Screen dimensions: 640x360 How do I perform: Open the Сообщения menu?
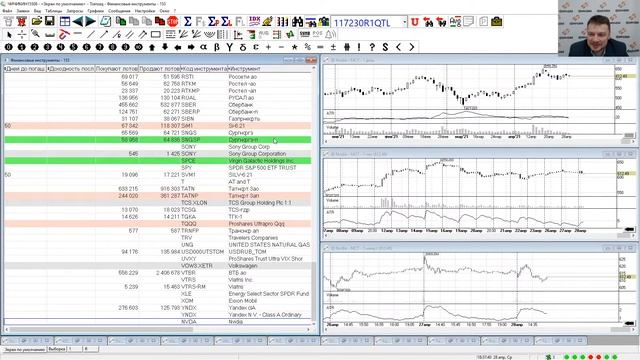(x=119, y=11)
